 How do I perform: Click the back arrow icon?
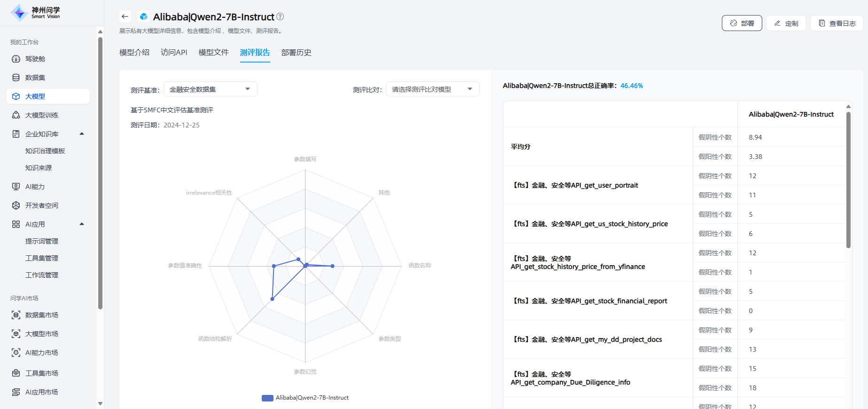point(125,17)
